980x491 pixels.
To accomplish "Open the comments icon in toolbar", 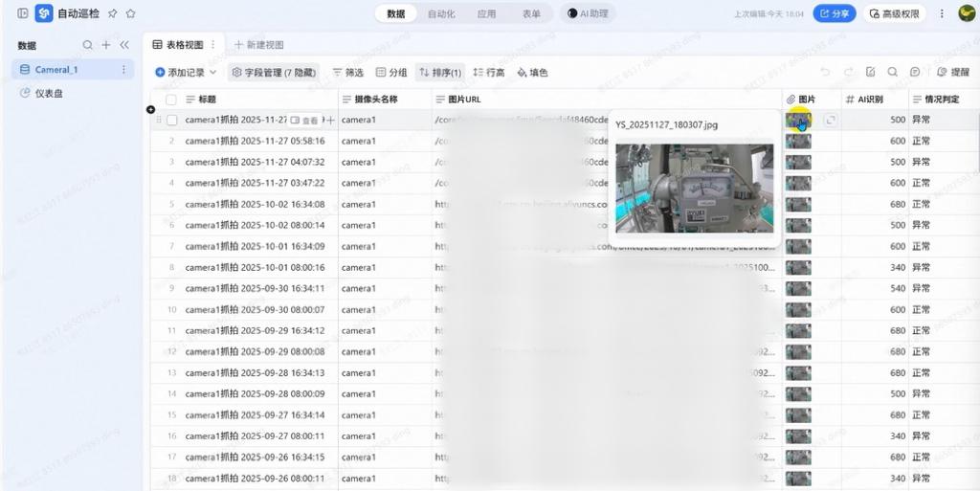I will 915,73.
